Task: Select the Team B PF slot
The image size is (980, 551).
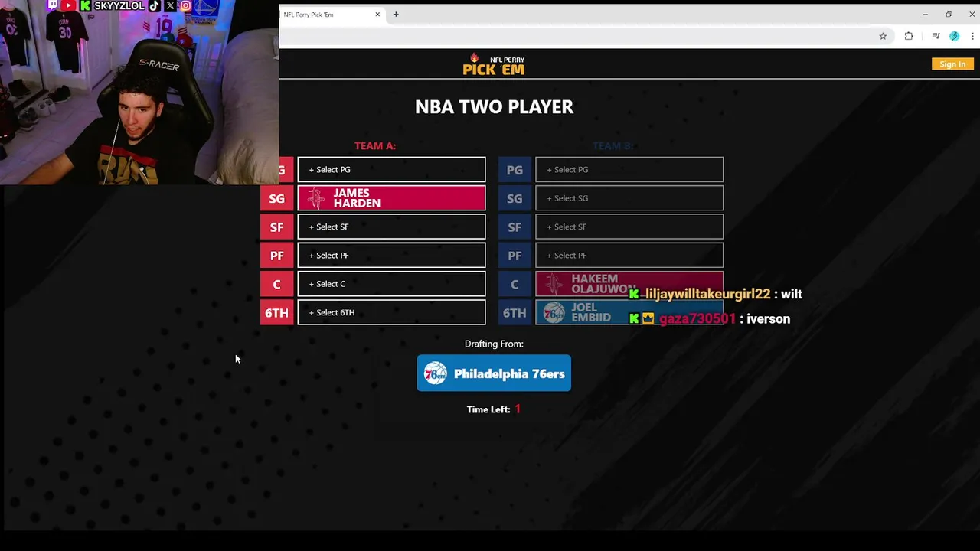Action: tap(629, 256)
